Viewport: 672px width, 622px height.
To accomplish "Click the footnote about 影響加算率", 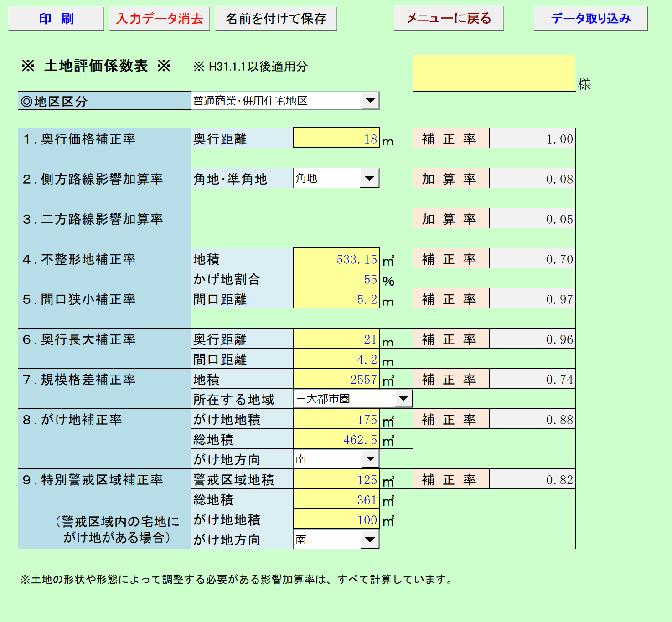I will pos(236,580).
